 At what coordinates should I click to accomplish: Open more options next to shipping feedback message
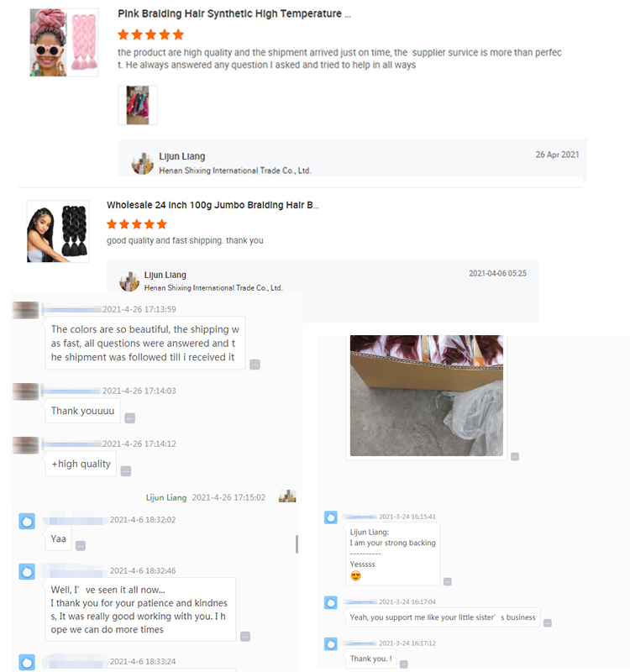(255, 365)
